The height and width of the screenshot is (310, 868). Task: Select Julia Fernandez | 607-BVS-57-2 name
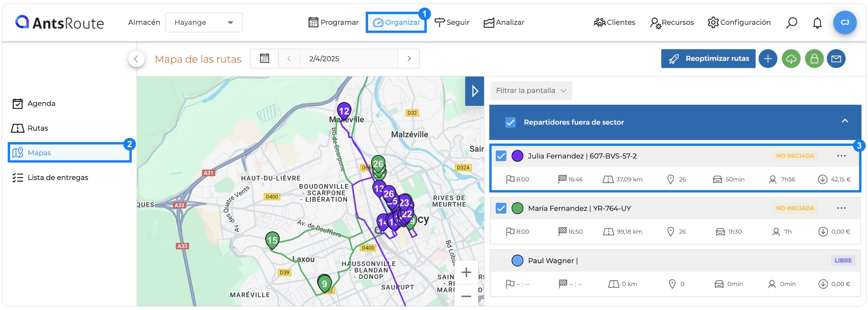point(582,156)
